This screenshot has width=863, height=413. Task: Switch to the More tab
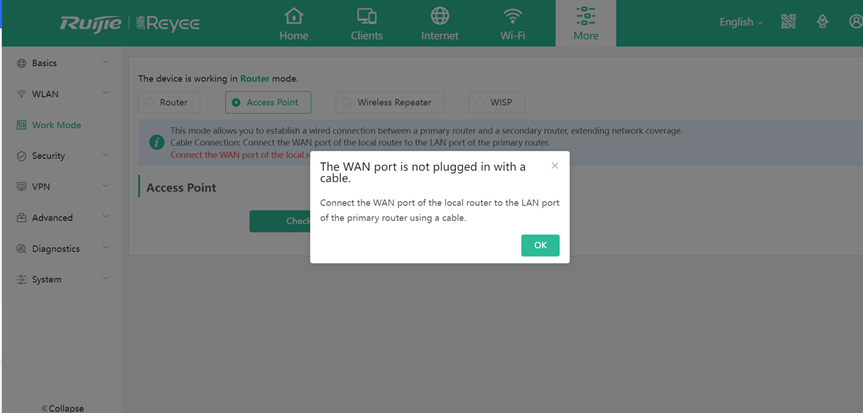coord(586,23)
